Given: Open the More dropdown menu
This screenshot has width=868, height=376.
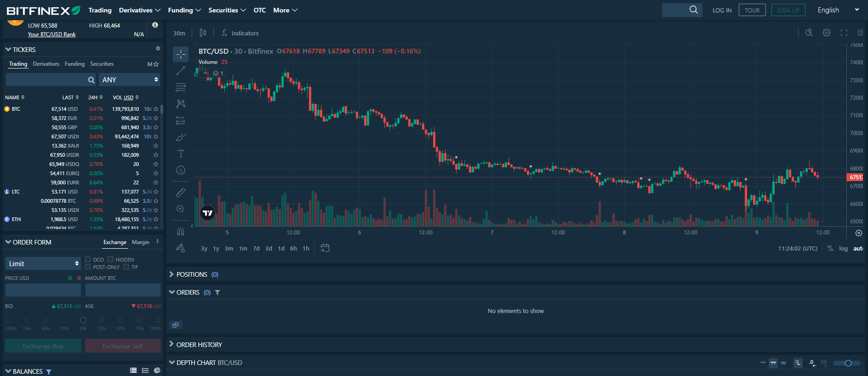Looking at the screenshot, I should click(x=285, y=10).
